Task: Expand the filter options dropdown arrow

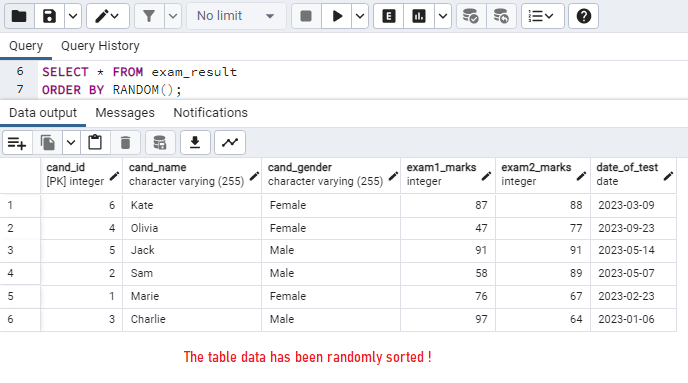Action: (173, 16)
